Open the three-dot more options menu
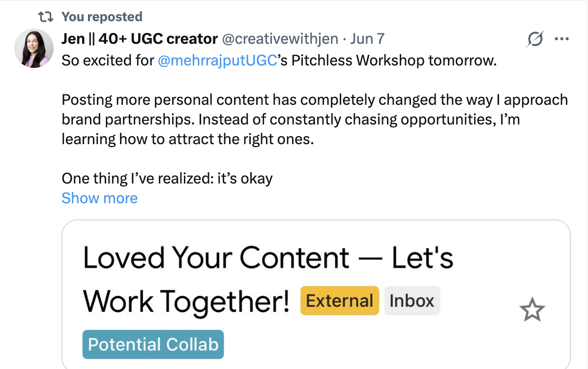Viewport: 588px width, 369px height. (x=561, y=39)
